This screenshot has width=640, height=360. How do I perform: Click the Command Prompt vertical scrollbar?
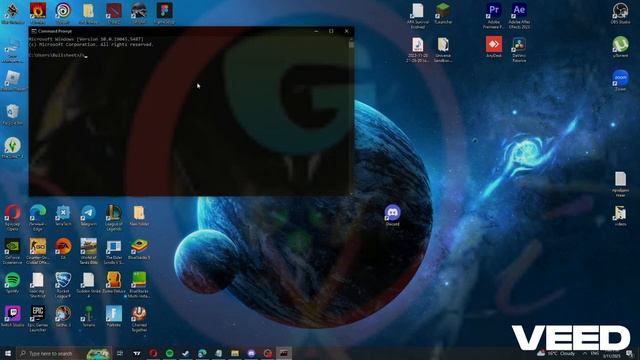(351, 115)
